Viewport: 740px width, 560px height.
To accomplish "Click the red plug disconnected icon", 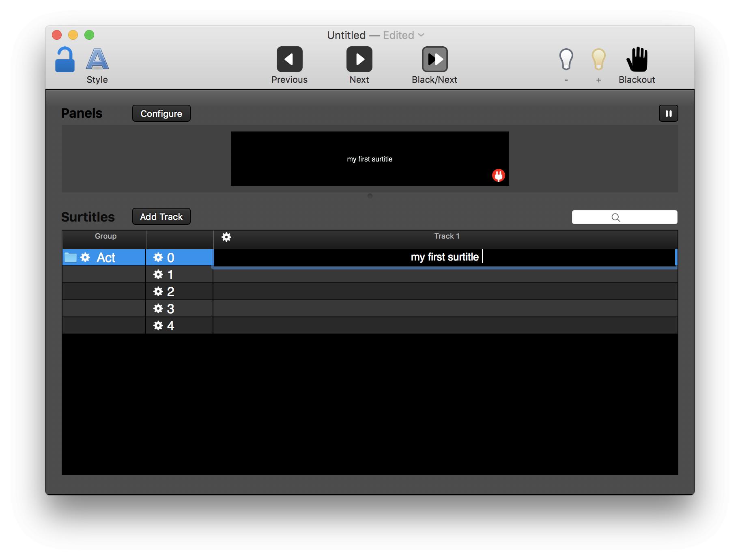I will pyautogui.click(x=498, y=175).
